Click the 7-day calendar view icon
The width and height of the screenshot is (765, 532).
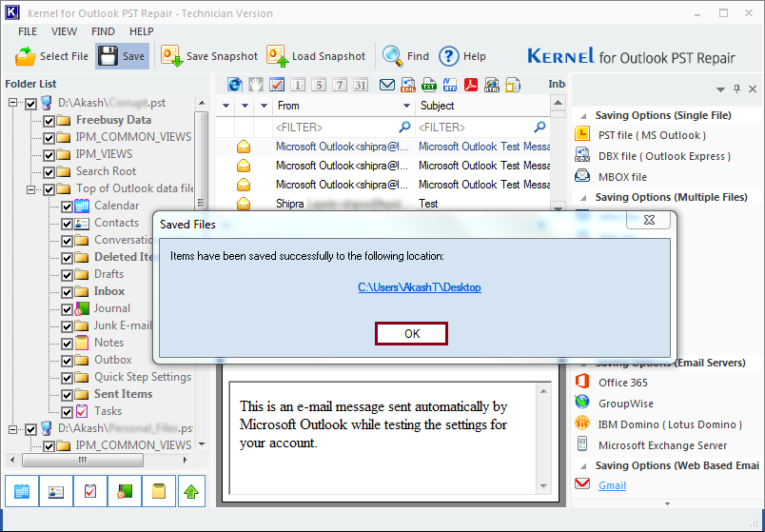(340, 85)
